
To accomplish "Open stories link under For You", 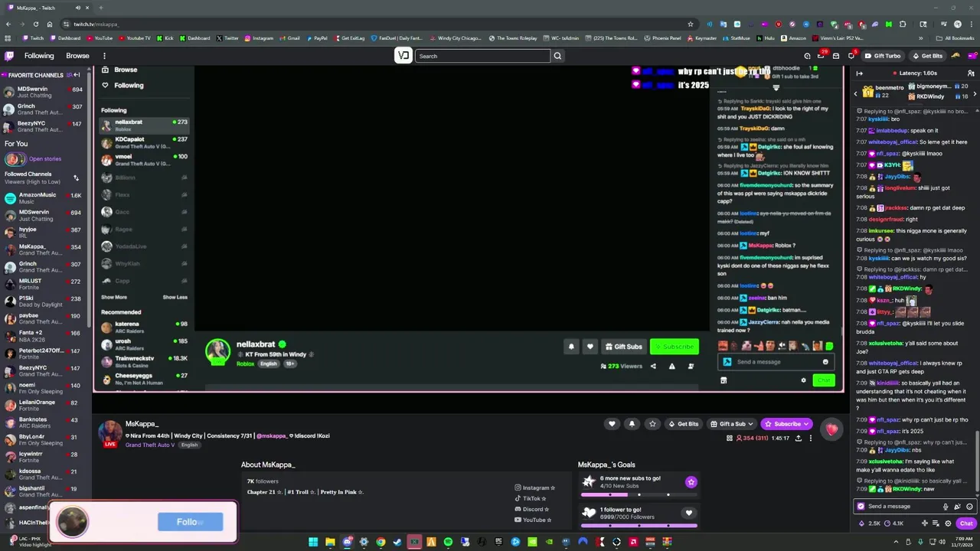I will coord(44,159).
